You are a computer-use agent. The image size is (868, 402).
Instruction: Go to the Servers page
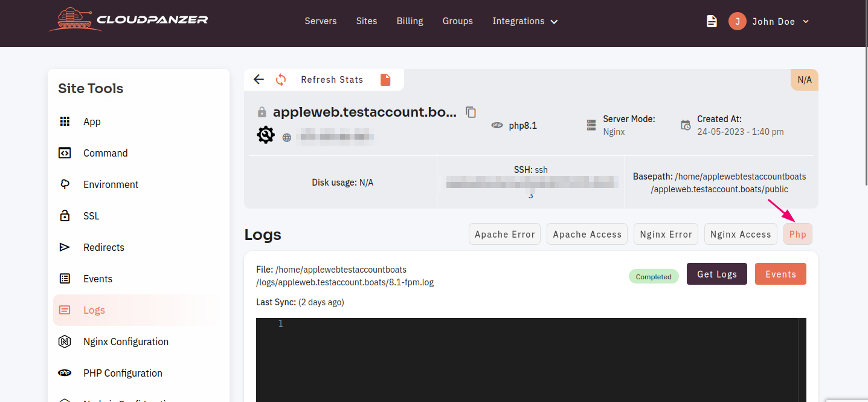coord(321,21)
